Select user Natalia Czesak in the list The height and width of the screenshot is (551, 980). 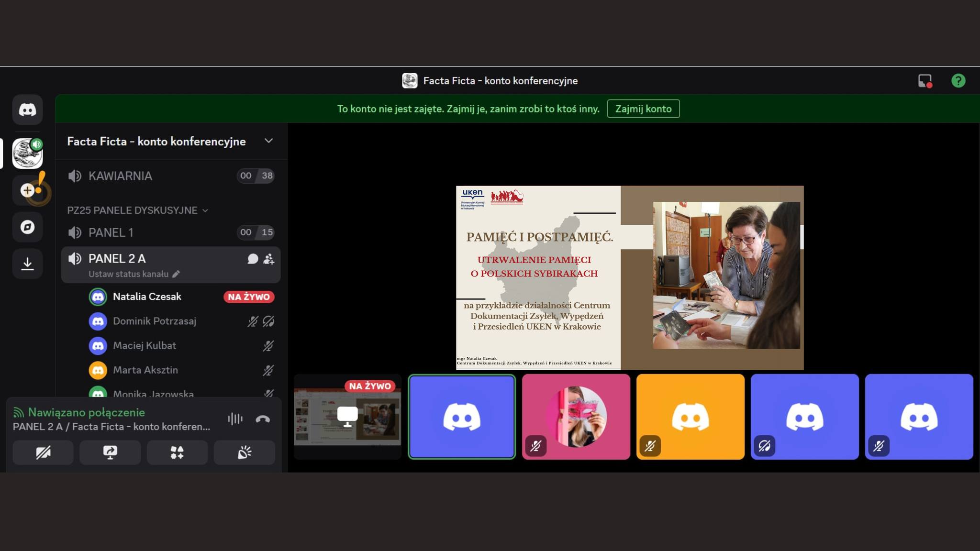click(x=147, y=297)
